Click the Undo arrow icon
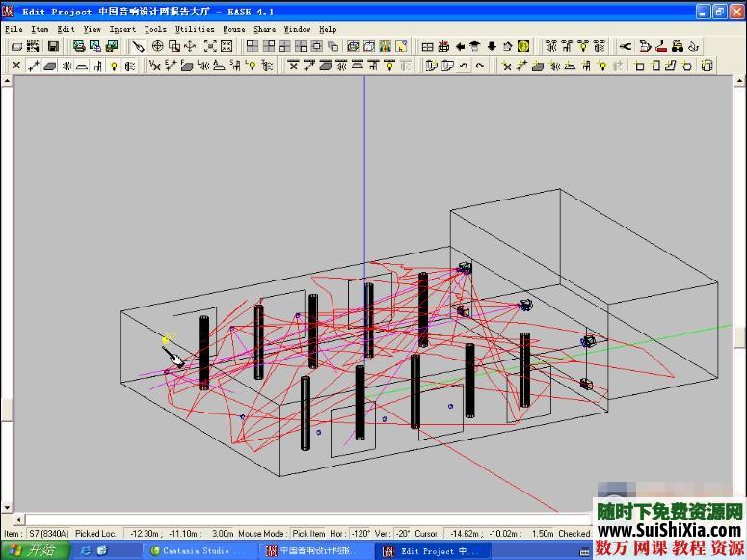This screenshot has height=560, width=747. tap(465, 66)
